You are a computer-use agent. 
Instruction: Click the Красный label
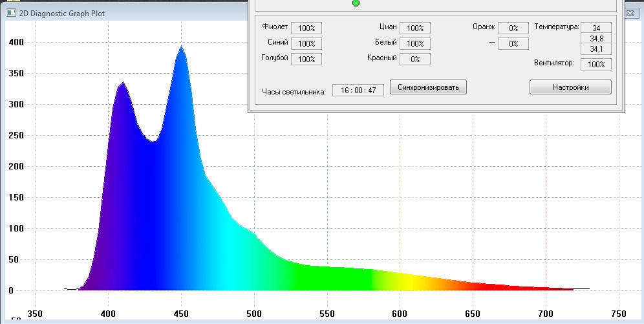pos(382,58)
